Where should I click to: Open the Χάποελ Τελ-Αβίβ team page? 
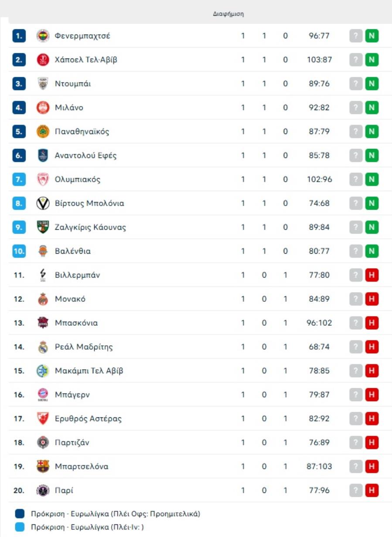tap(86, 60)
